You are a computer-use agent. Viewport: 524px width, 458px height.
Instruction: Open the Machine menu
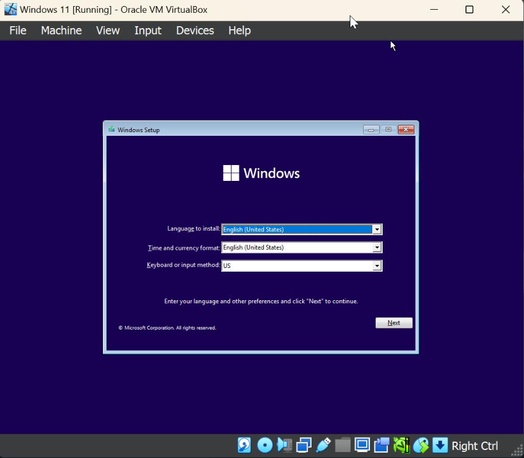click(61, 31)
